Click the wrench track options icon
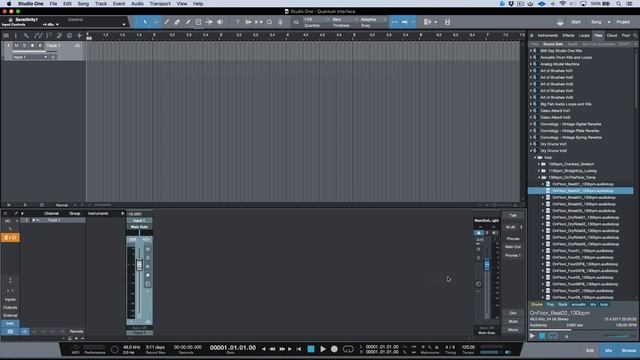Viewport: 640px width, 360px height. 26,36
